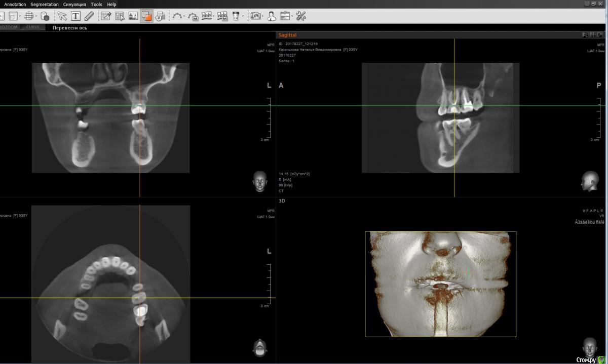The height and width of the screenshot is (364, 608).
Task: Expand the implant tool dropdown arrow
Action: tap(243, 17)
